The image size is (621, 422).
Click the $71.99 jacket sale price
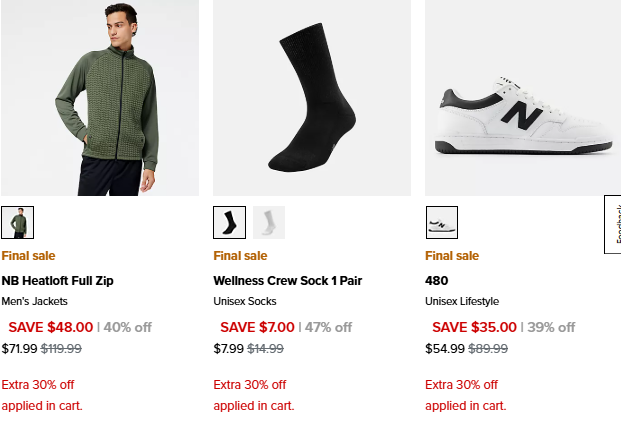(x=19, y=349)
